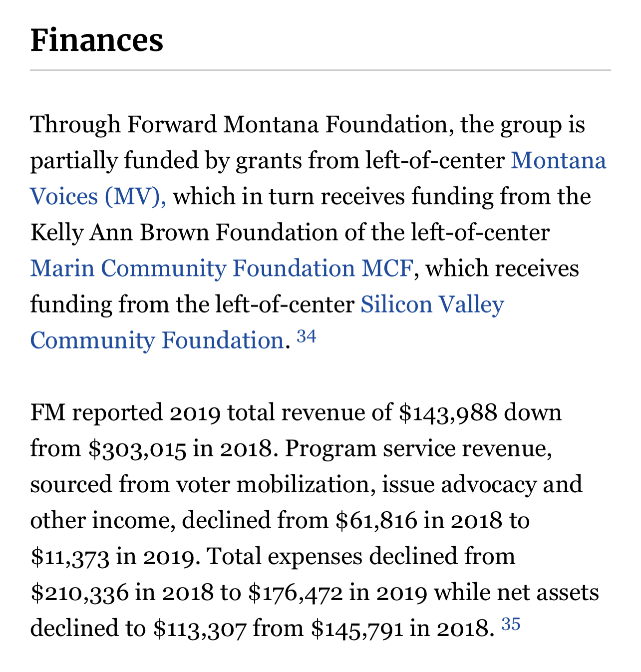Open footnote reference 34
This screenshot has height=672, width=641.
pyautogui.click(x=307, y=337)
